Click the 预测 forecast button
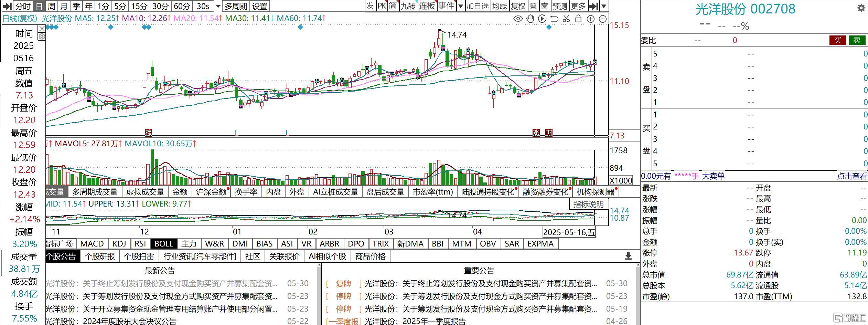This screenshot has height=325, width=868. pyautogui.click(x=559, y=6)
